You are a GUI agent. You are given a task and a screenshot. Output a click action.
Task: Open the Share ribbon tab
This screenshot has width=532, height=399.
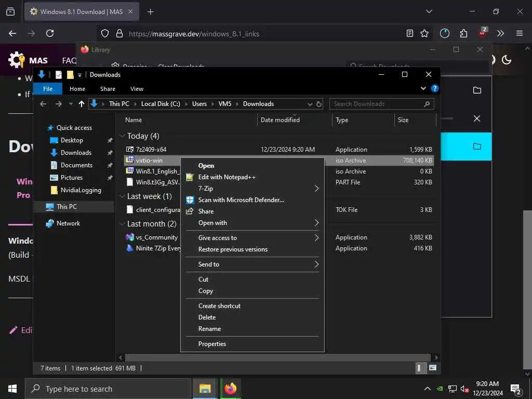108,89
